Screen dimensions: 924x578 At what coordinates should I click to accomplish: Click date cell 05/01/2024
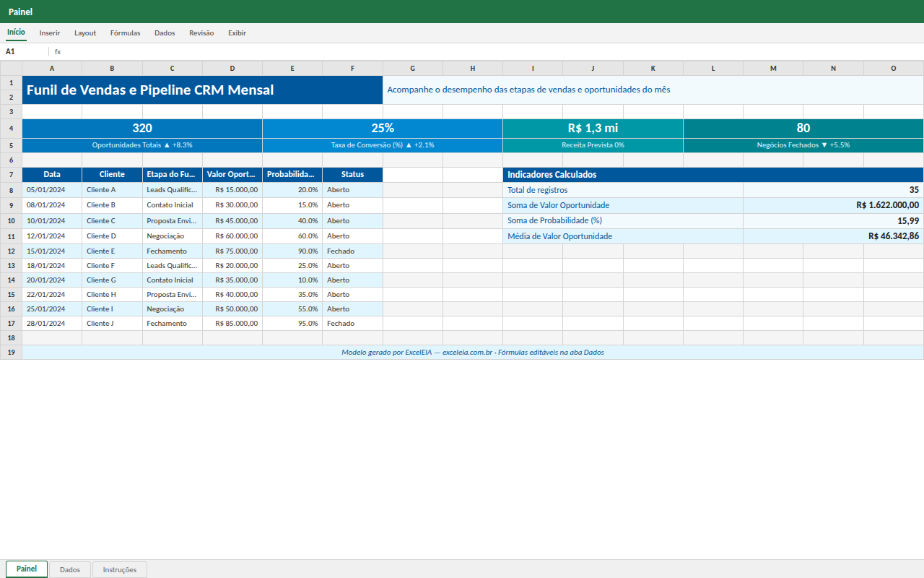tap(52, 190)
